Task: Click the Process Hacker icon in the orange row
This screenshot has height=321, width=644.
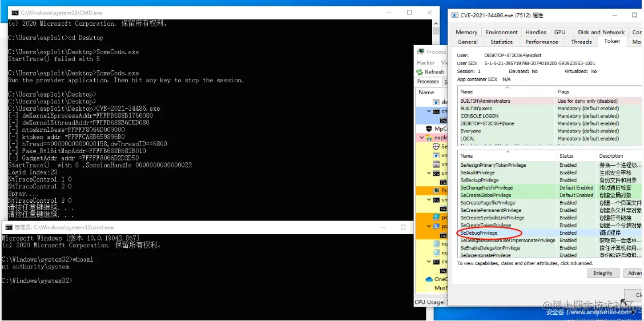Action: point(437,191)
